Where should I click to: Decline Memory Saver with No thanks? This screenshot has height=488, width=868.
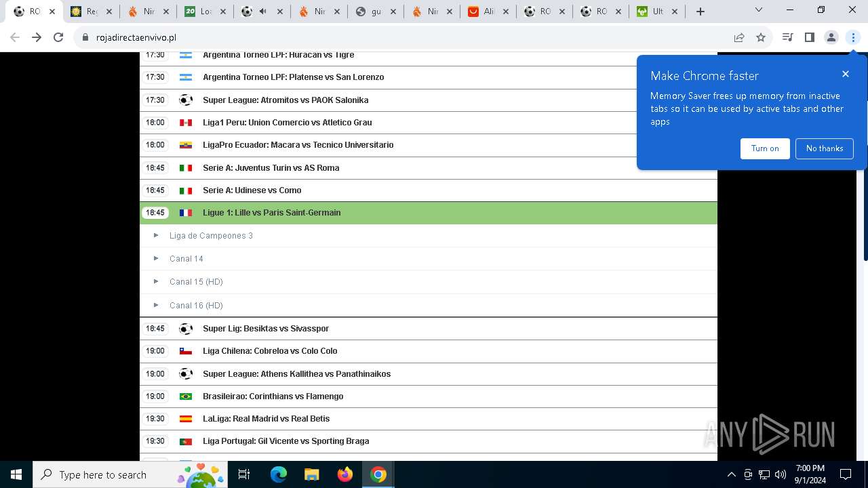coord(825,148)
